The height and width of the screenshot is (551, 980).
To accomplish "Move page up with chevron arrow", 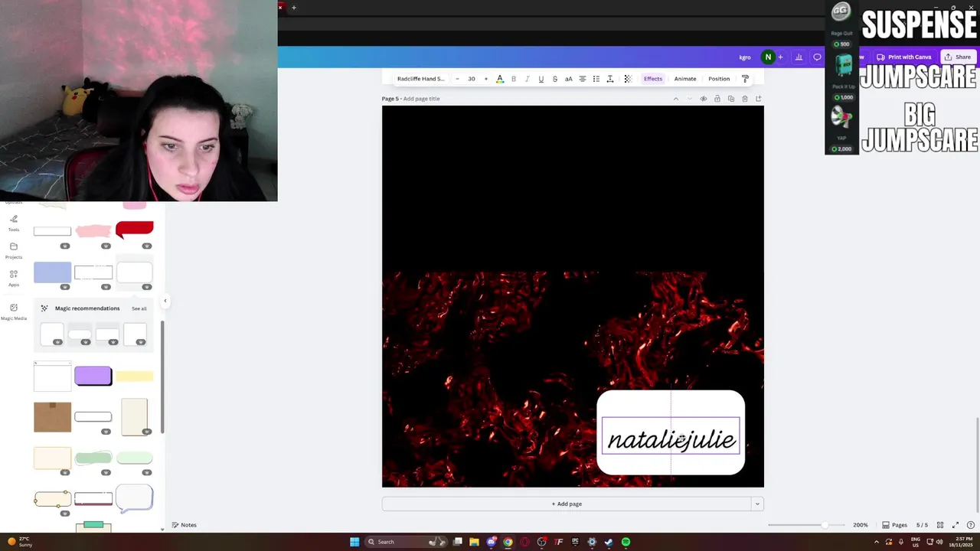I will (675, 99).
